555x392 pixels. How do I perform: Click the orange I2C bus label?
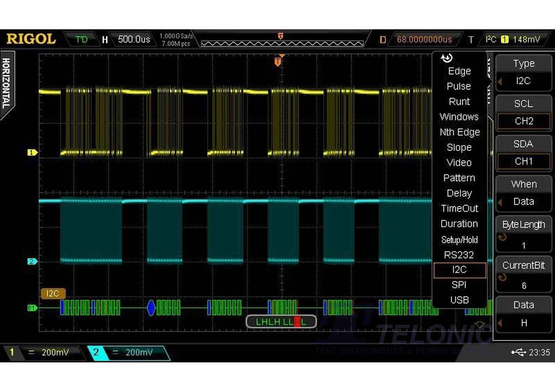coord(53,294)
